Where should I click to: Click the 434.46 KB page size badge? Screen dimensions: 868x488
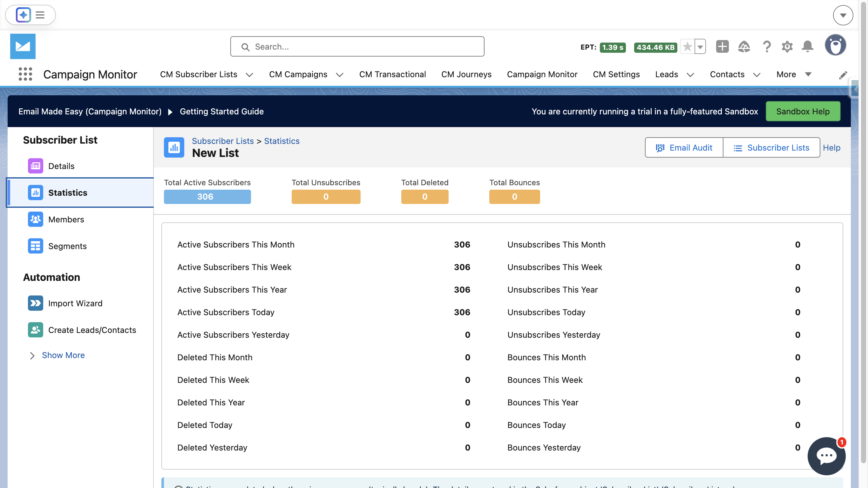click(x=655, y=47)
